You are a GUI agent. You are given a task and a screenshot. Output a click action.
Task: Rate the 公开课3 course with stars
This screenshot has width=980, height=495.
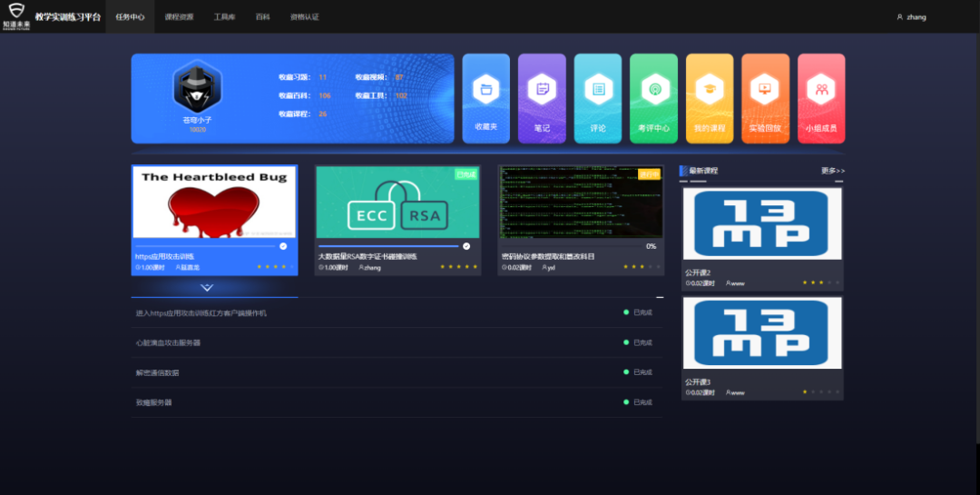(820, 392)
